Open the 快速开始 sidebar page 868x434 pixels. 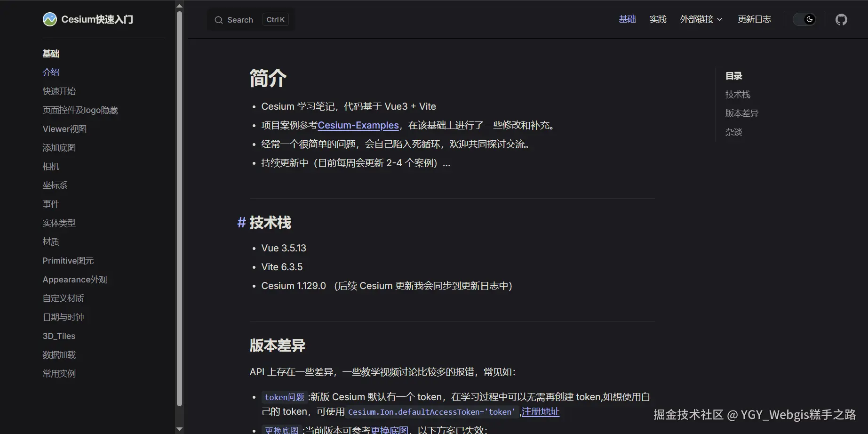(59, 91)
